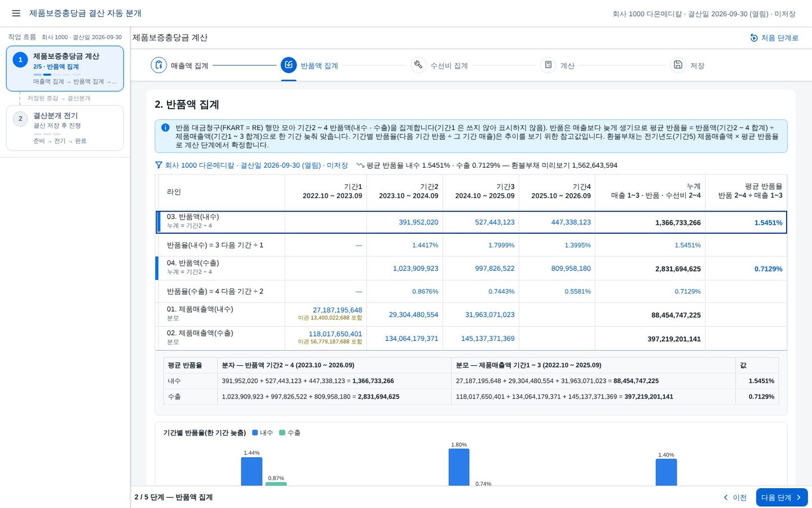Click the 저장 save step icon

pyautogui.click(x=678, y=65)
